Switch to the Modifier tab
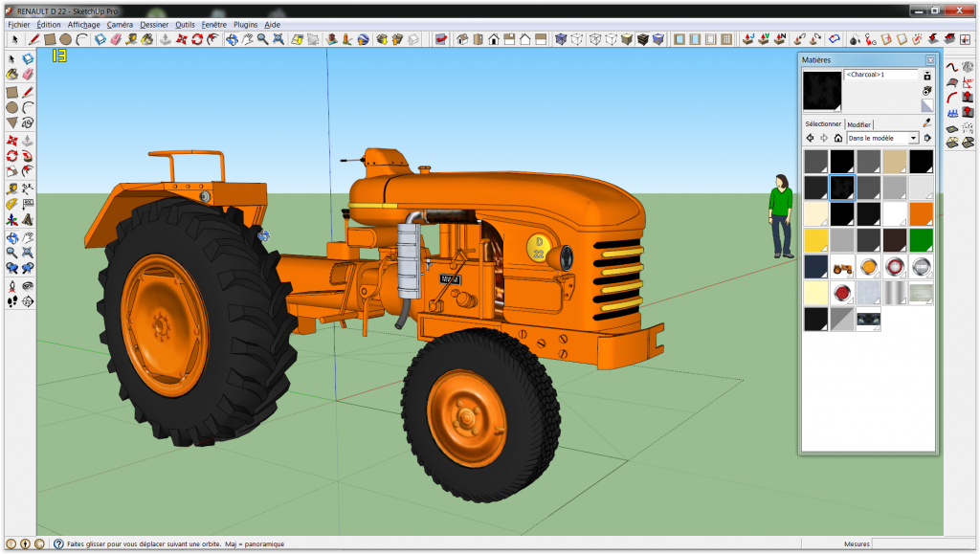Screen dimensions: 980x554 coord(858,124)
